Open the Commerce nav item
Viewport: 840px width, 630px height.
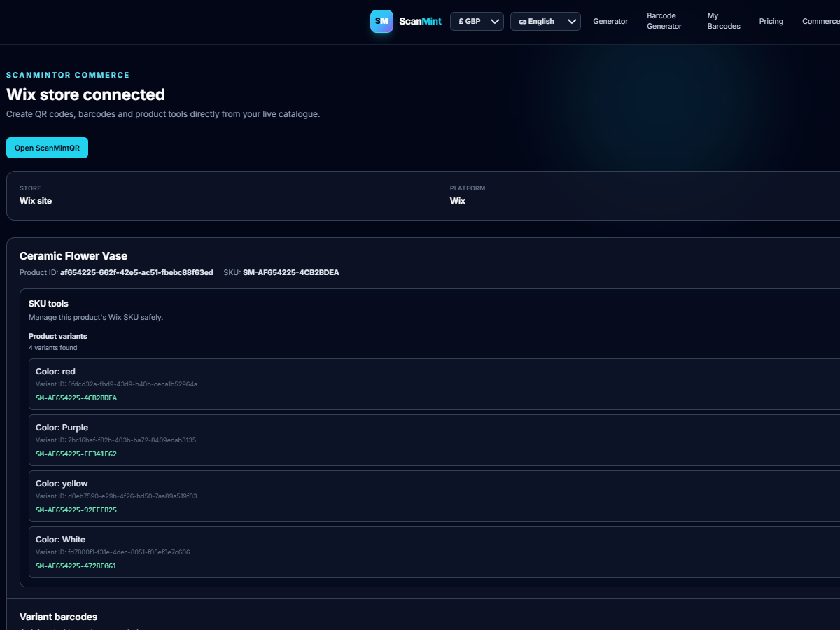pos(821,21)
